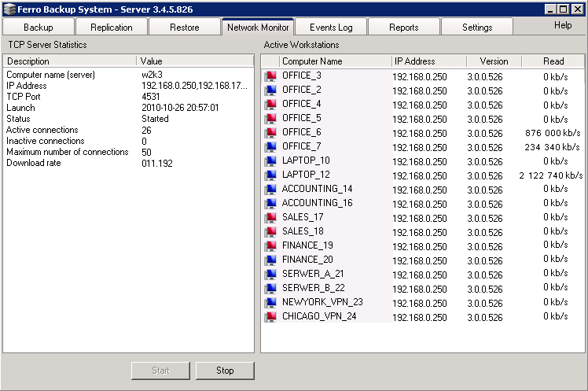Select the 'CHICAGO_VPN_24' computer name
The image size is (588, 391).
[319, 316]
